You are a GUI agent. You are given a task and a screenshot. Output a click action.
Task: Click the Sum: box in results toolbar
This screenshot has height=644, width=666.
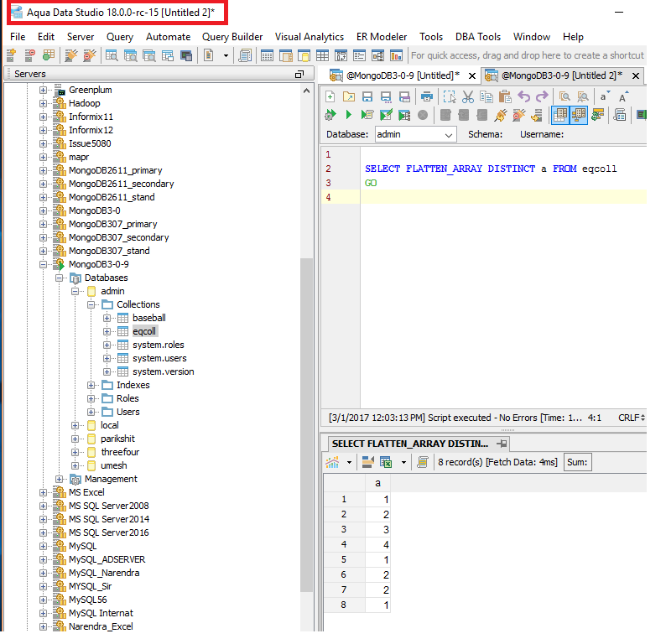[577, 462]
